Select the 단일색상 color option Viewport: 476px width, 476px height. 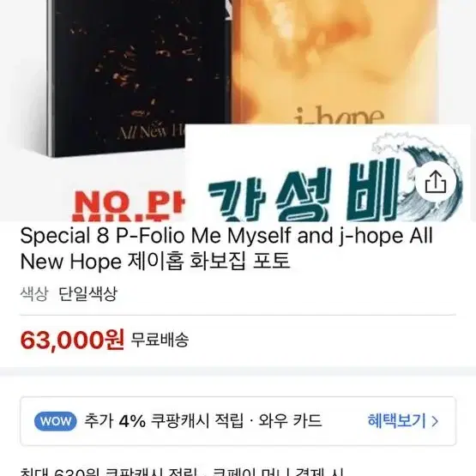(x=87, y=293)
